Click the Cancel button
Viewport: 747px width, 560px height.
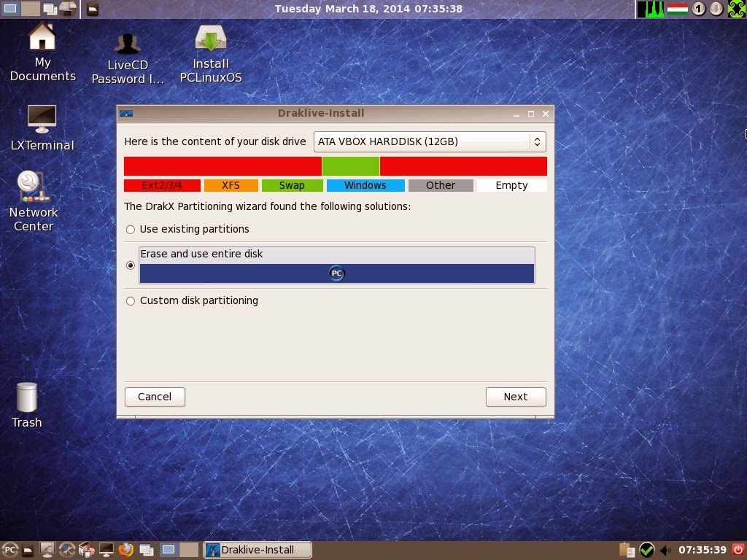click(155, 397)
